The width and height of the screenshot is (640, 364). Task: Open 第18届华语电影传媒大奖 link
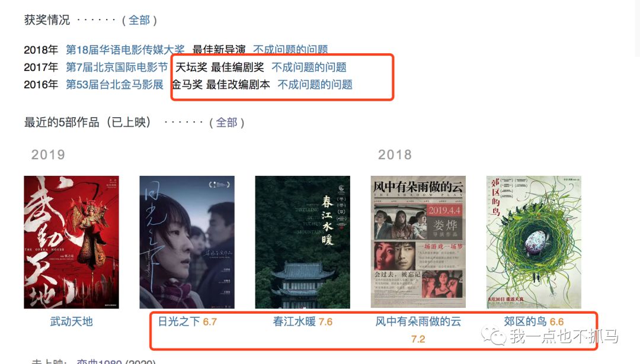[x=125, y=50]
